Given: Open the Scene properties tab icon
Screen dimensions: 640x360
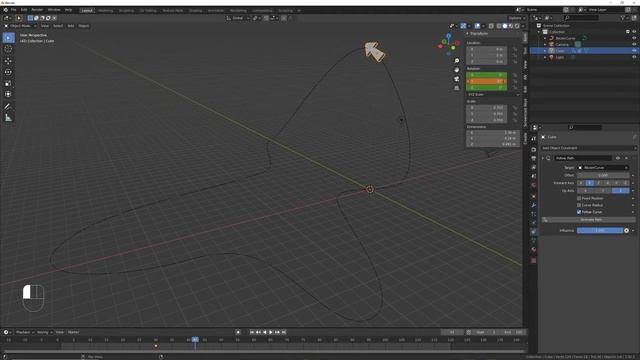Looking at the screenshot, I should tap(533, 176).
